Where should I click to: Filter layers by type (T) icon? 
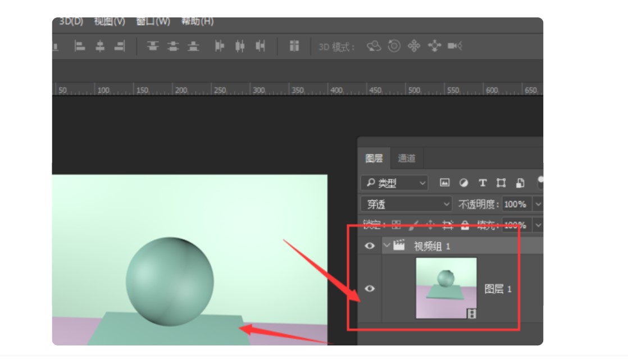coord(483,183)
